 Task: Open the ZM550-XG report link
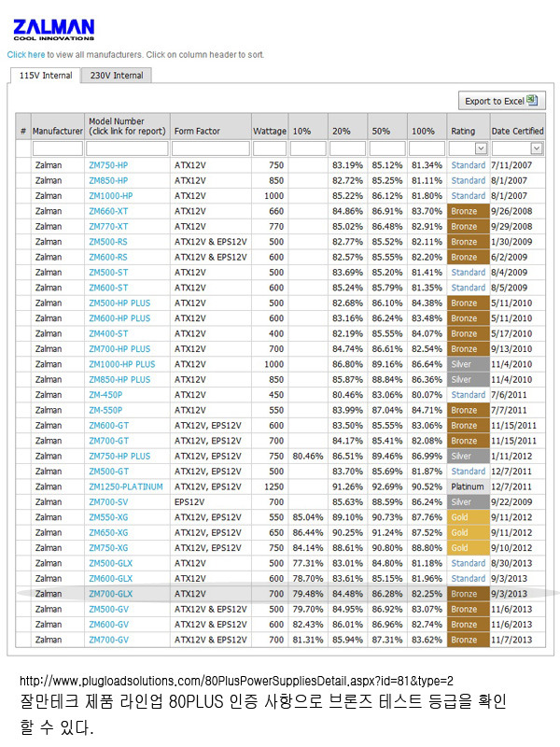[x=108, y=517]
